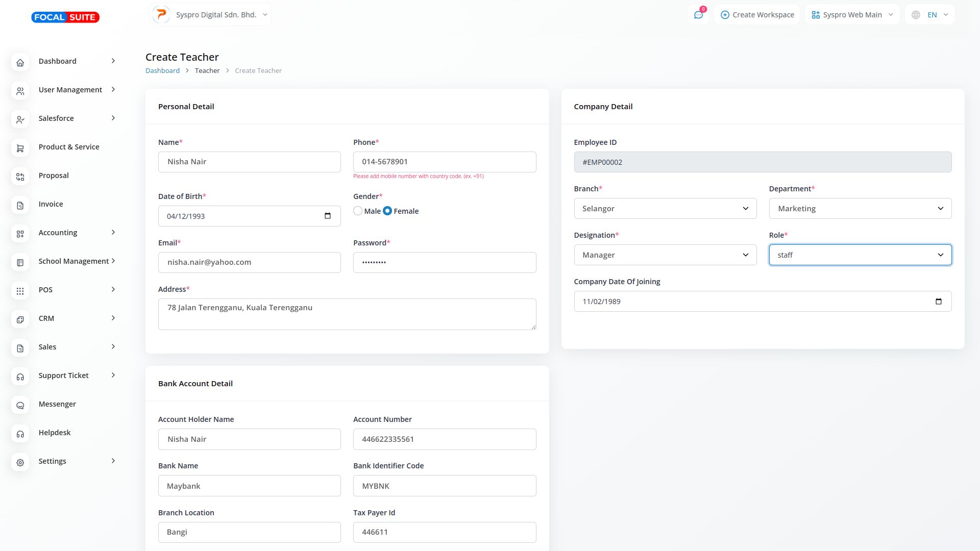Click the Product & Service cart icon
Screen dimensions: 980x551
tap(20, 148)
